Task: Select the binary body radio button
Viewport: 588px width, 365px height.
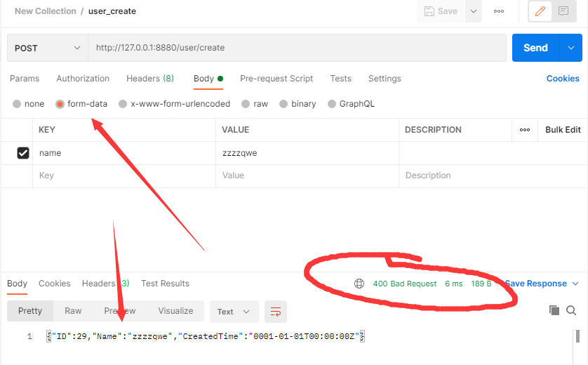Action: pyautogui.click(x=283, y=104)
